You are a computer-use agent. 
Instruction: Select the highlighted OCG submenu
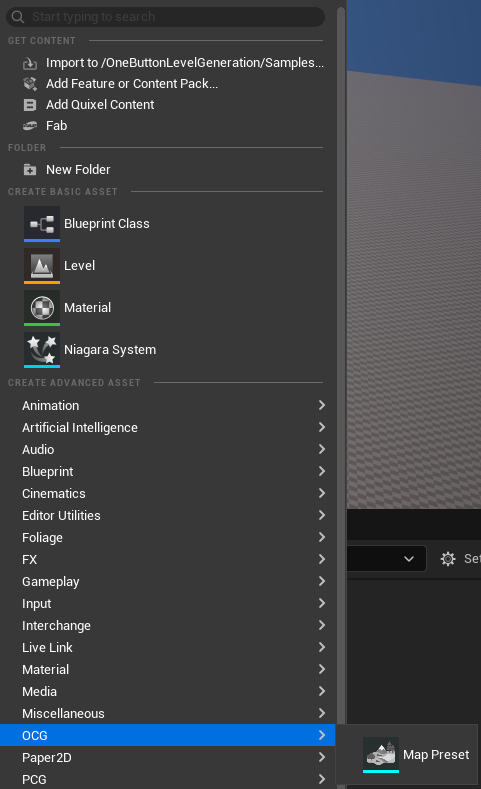tap(168, 736)
